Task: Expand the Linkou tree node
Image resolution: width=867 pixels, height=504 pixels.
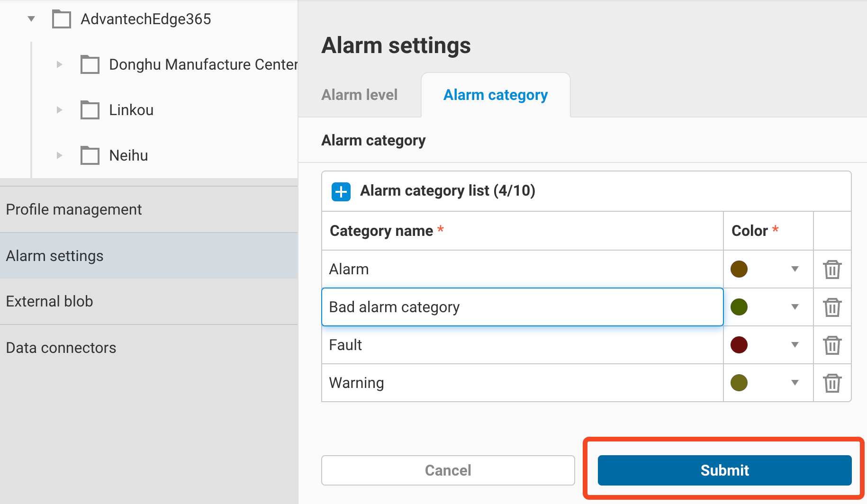Action: tap(59, 110)
